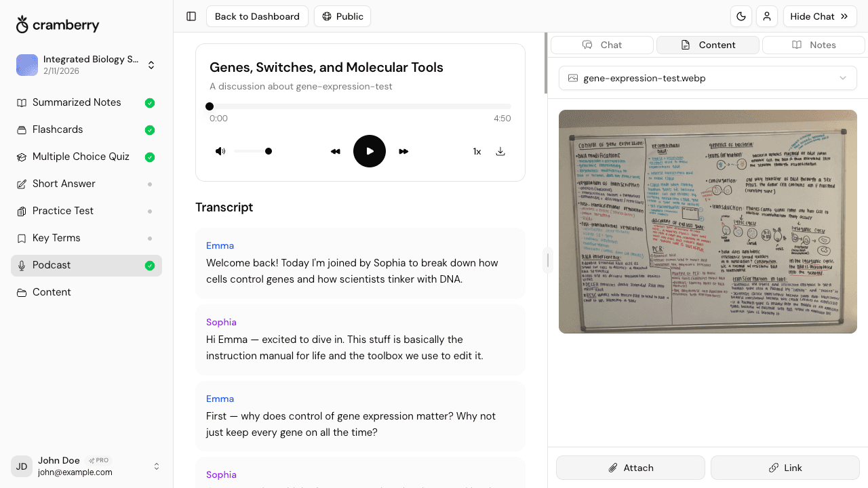Open the John Doe account dropdown
The height and width of the screenshot is (488, 868).
(157, 466)
